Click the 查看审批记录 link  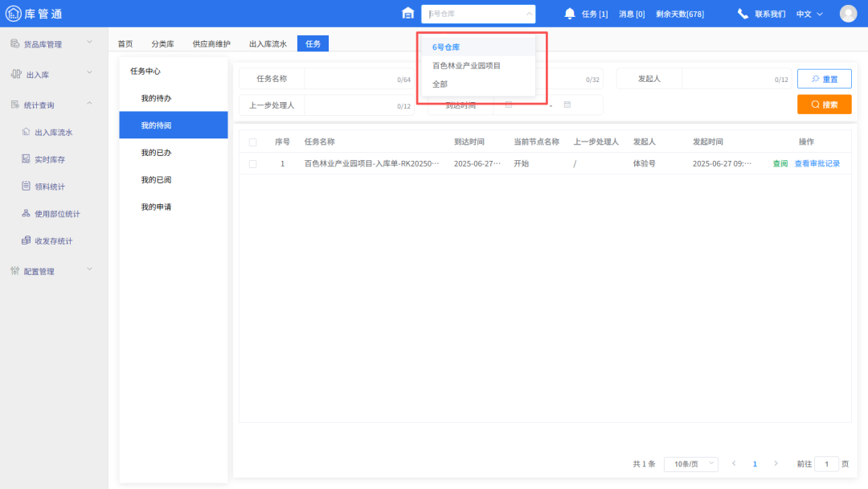tap(817, 164)
